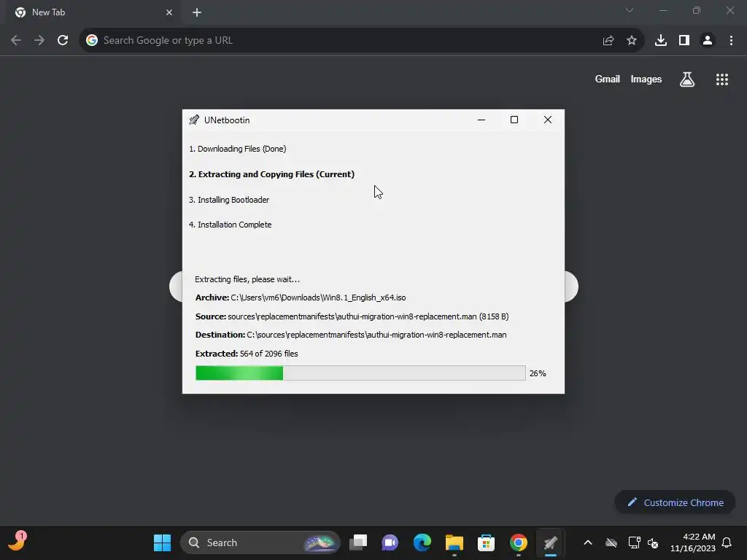Go back in Chrome

coord(16,41)
